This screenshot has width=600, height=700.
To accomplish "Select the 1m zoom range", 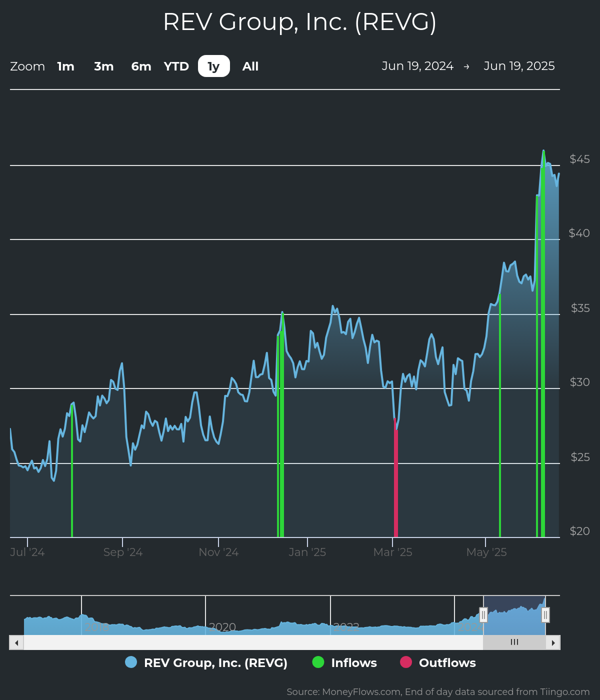I will [x=65, y=66].
